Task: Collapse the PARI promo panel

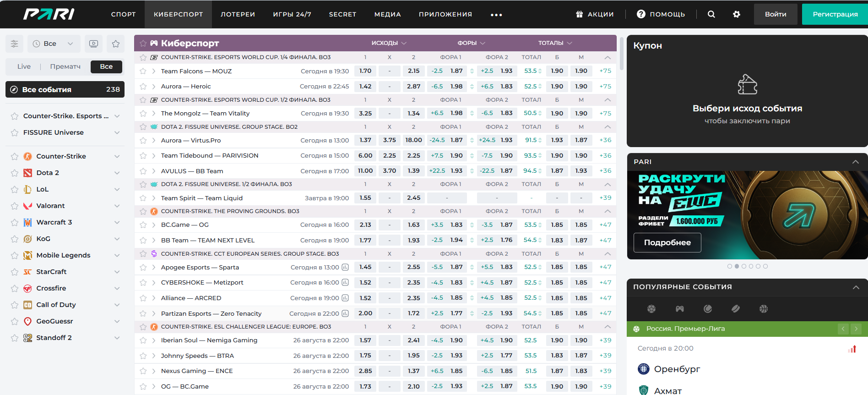Action: [x=855, y=162]
